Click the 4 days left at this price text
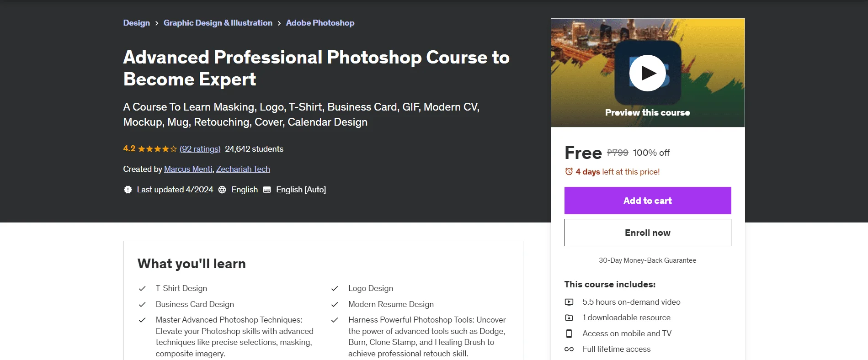Image resolution: width=868 pixels, height=360 pixels. tap(618, 172)
